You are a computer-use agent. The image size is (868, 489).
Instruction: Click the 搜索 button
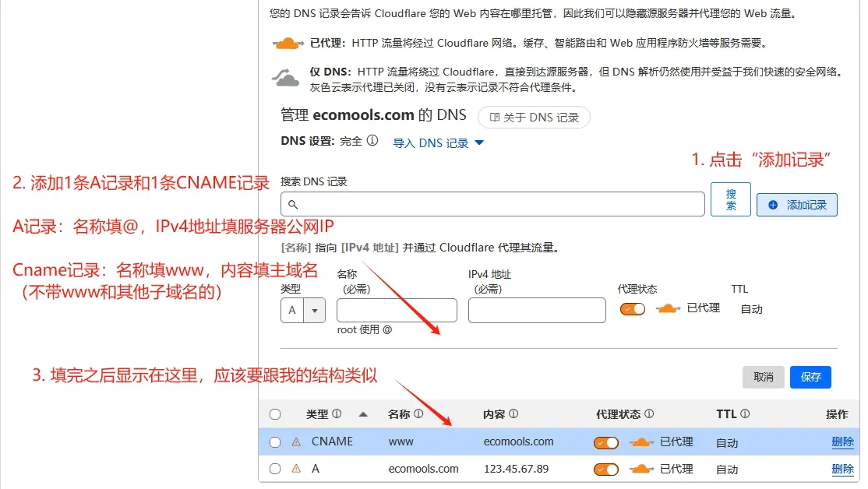731,199
